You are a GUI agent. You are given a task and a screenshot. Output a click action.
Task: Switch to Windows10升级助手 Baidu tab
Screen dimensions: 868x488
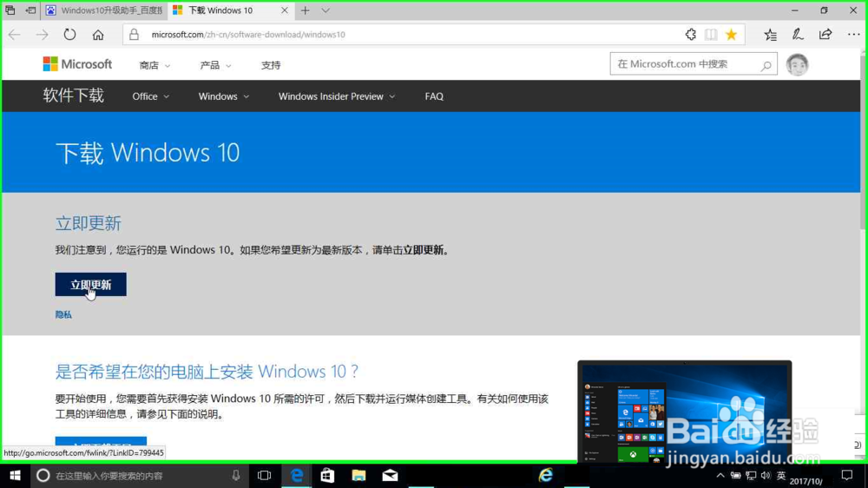click(104, 10)
